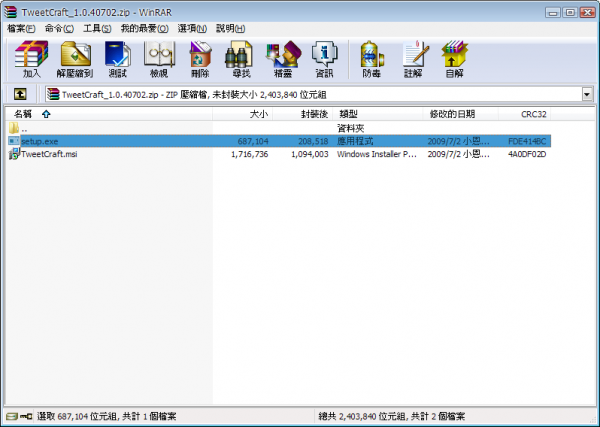Open the Help (說明) menu
Image resolution: width=600 pixels, height=427 pixels.
pyautogui.click(x=230, y=28)
